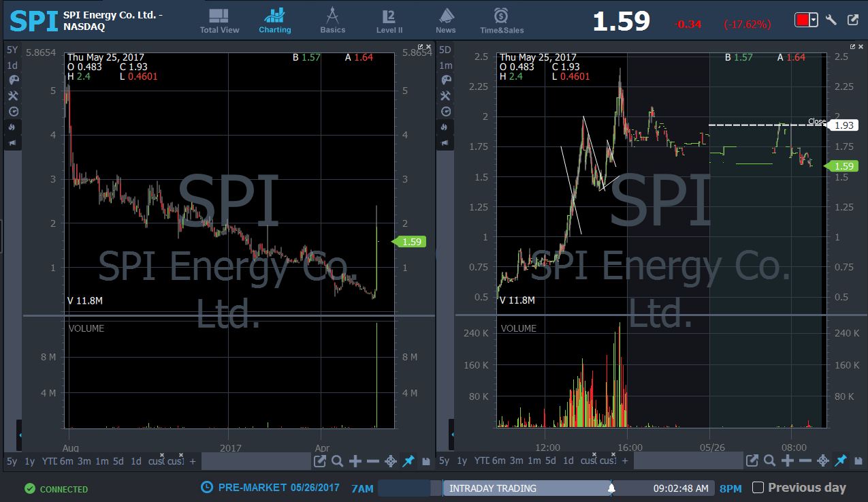Select 5d range under right chart
Screen dimensions: 868x502
pos(551,461)
